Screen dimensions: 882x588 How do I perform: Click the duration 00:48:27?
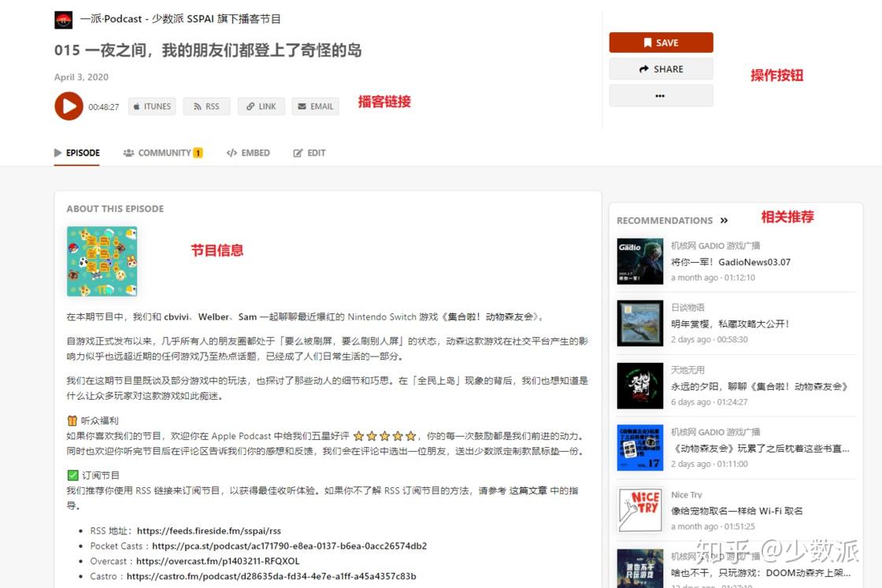(103, 107)
